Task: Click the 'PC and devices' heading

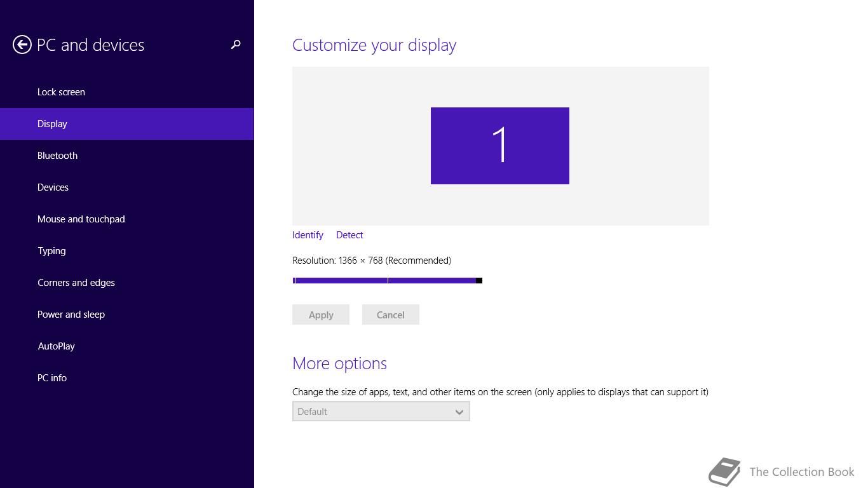Action: [x=91, y=45]
